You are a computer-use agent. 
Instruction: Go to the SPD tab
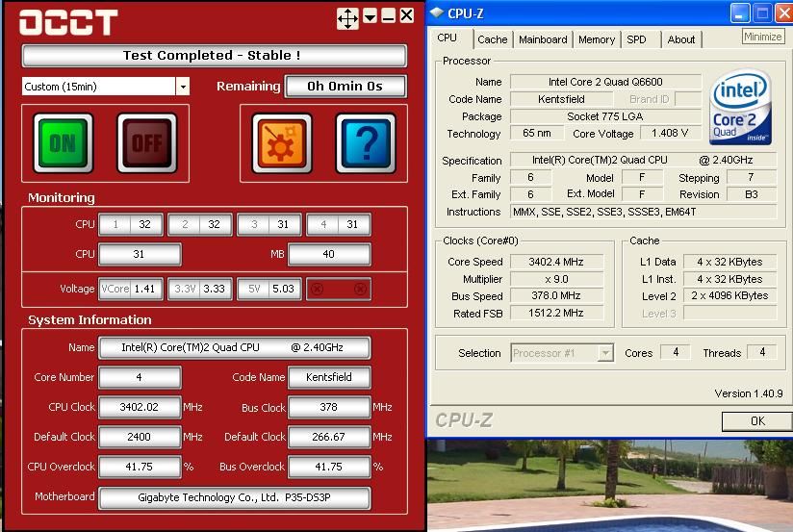(x=636, y=39)
